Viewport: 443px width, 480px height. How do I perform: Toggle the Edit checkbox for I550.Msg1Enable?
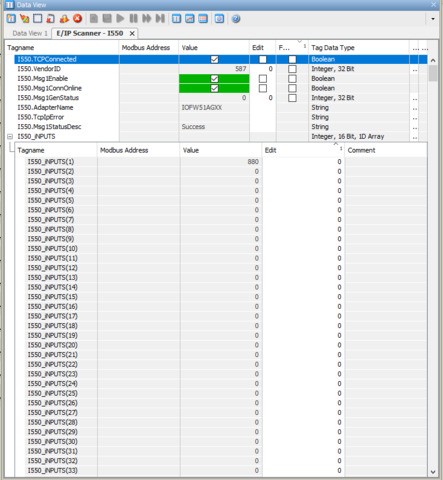click(263, 79)
